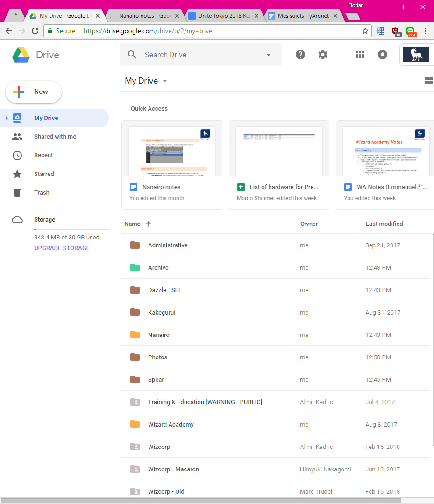
Task: Click the LINE extension icon
Action: pos(411,31)
